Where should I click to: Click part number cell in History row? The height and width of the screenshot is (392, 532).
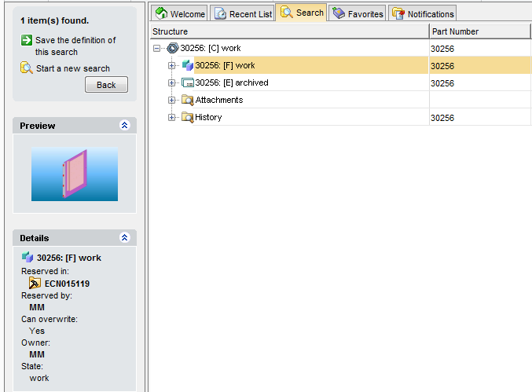[x=480, y=118]
